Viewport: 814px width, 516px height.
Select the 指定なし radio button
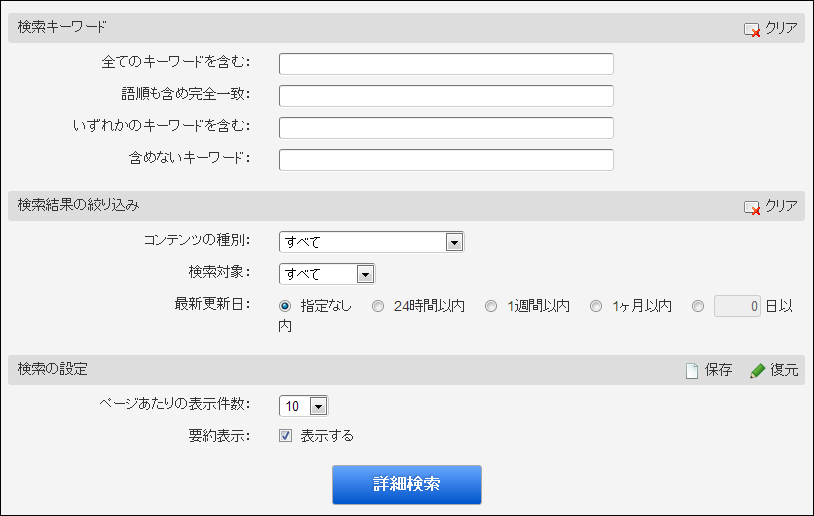point(284,306)
